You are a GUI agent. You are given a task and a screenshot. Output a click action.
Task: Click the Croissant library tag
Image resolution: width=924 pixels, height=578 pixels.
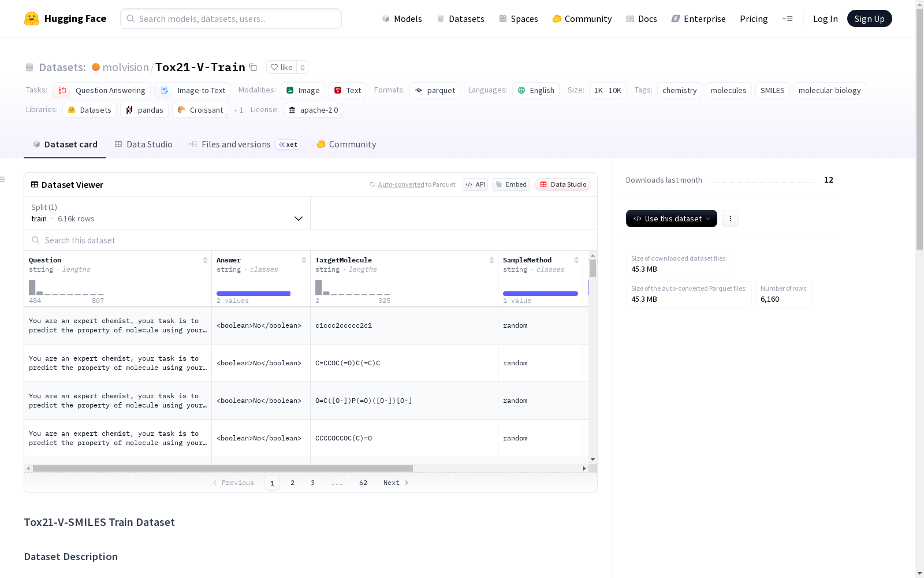click(x=200, y=110)
